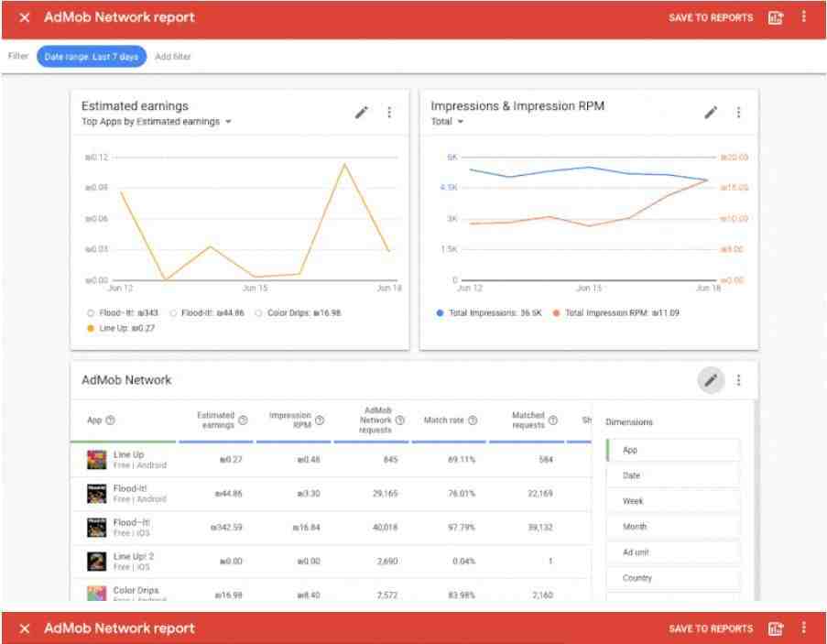The height and width of the screenshot is (644, 827).
Task: Click the Flood-It! iOS app thumbnail
Action: click(x=96, y=528)
